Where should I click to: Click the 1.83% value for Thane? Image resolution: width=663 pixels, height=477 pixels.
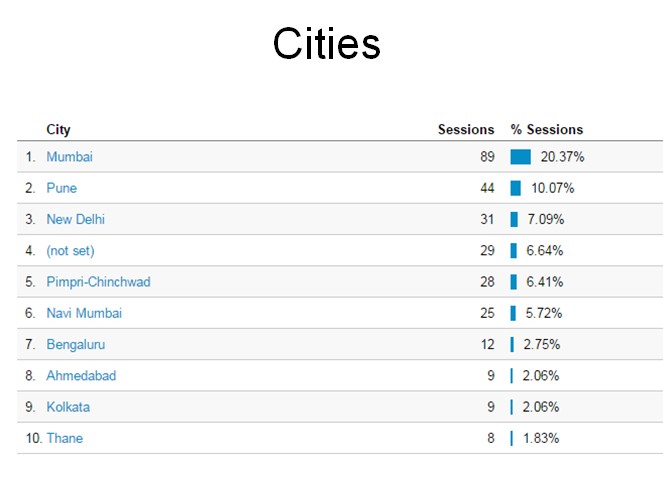point(541,438)
